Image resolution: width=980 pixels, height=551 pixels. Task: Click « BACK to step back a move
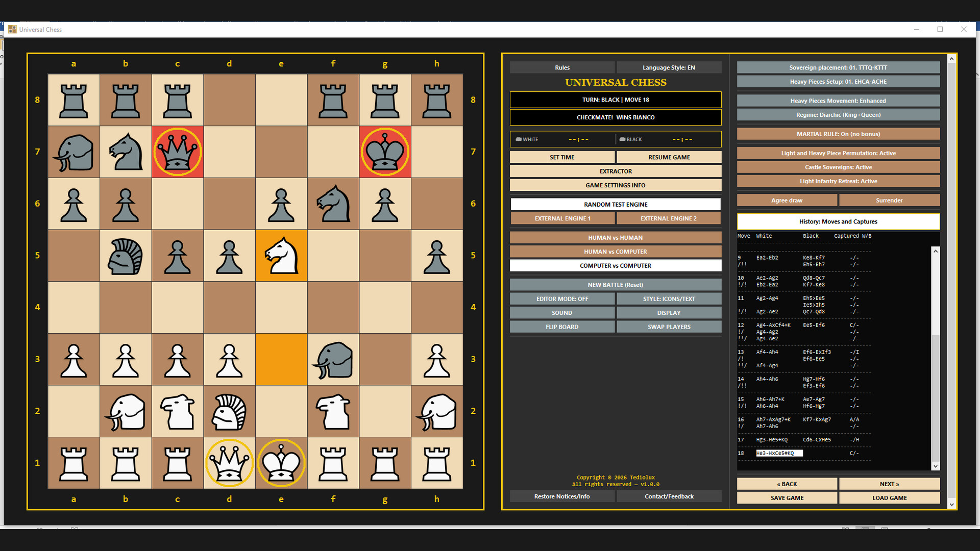(787, 484)
